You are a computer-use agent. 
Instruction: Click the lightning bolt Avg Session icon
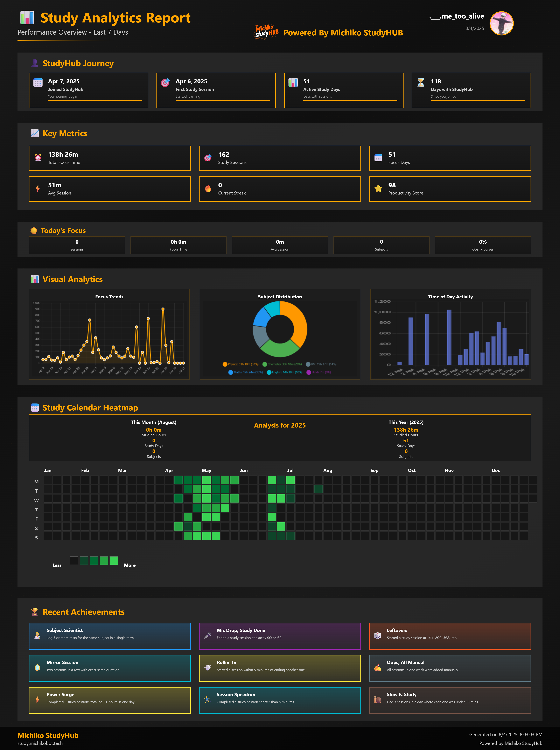(38, 189)
